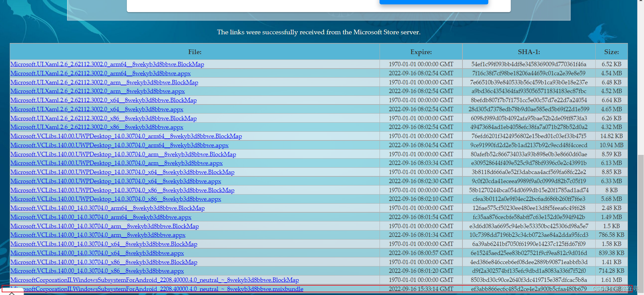Viewport: 644px width, 295px height.
Task: Select the Size column header
Action: click(x=611, y=52)
